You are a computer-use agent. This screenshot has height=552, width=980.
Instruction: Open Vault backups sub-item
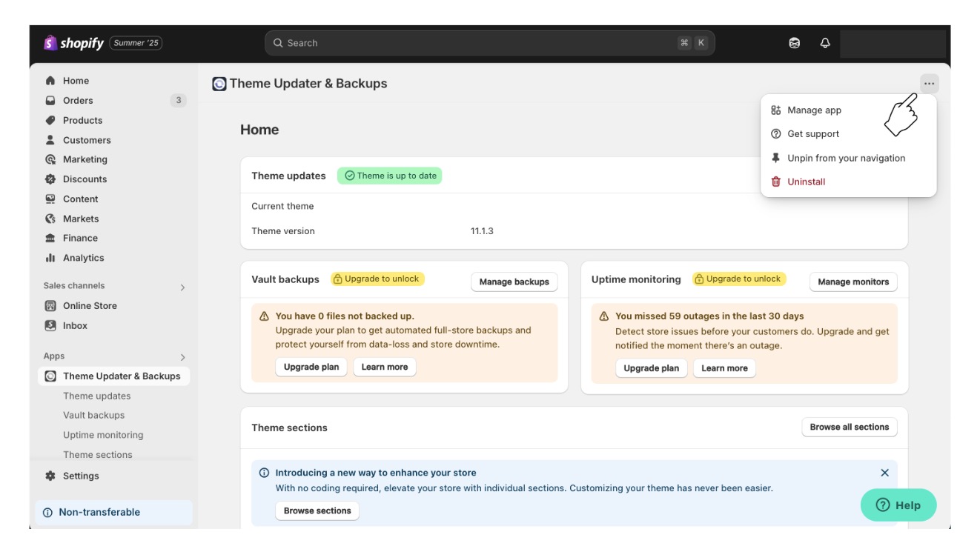pos(93,416)
